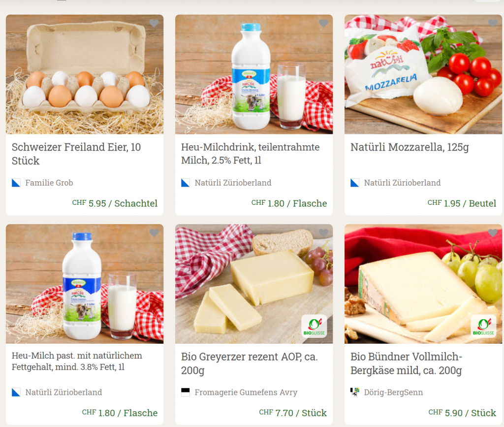Click heart icon on Bio Greyerzer card

tap(323, 233)
